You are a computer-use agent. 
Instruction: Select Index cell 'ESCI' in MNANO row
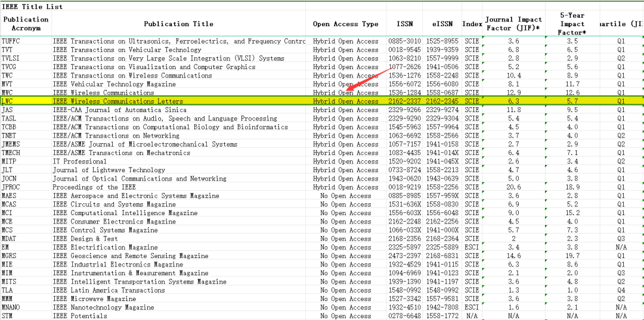click(472, 307)
